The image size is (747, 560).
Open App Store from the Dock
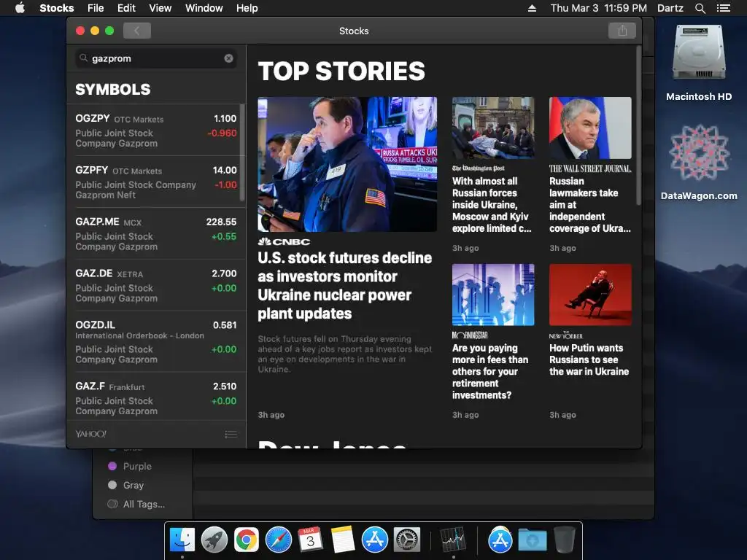click(374, 540)
